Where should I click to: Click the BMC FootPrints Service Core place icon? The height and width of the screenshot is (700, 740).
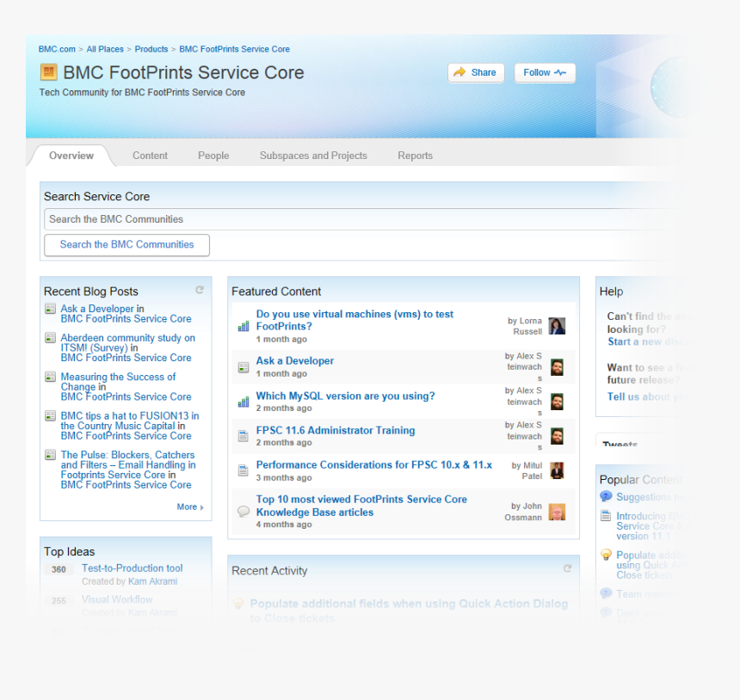[x=48, y=72]
